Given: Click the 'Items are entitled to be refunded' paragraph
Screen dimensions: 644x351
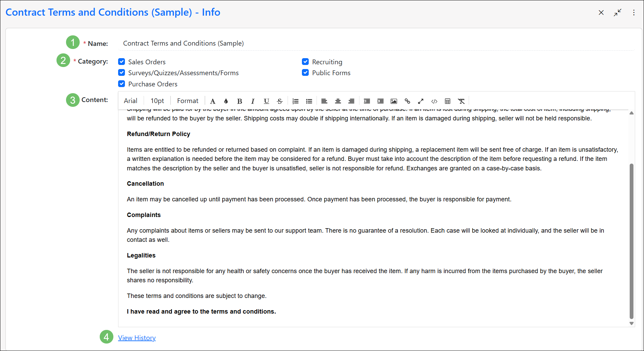Looking at the screenshot, I should (372, 159).
